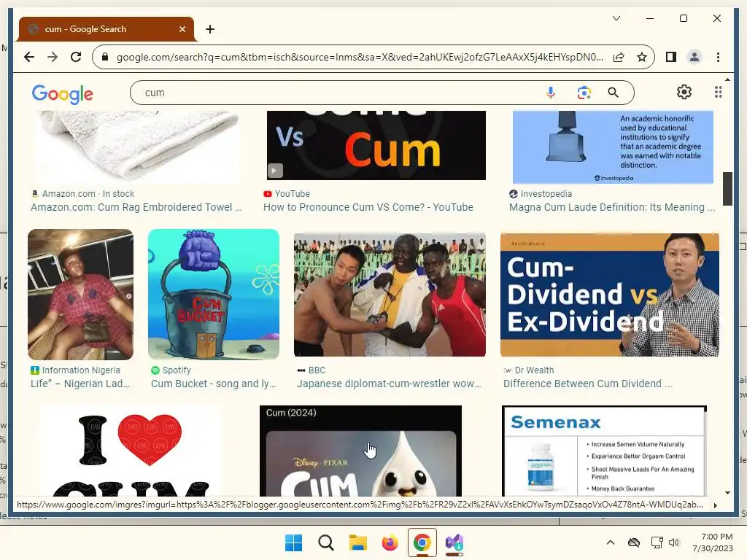Open the tab search dropdown chevron
The image size is (747, 560).
[616, 18]
